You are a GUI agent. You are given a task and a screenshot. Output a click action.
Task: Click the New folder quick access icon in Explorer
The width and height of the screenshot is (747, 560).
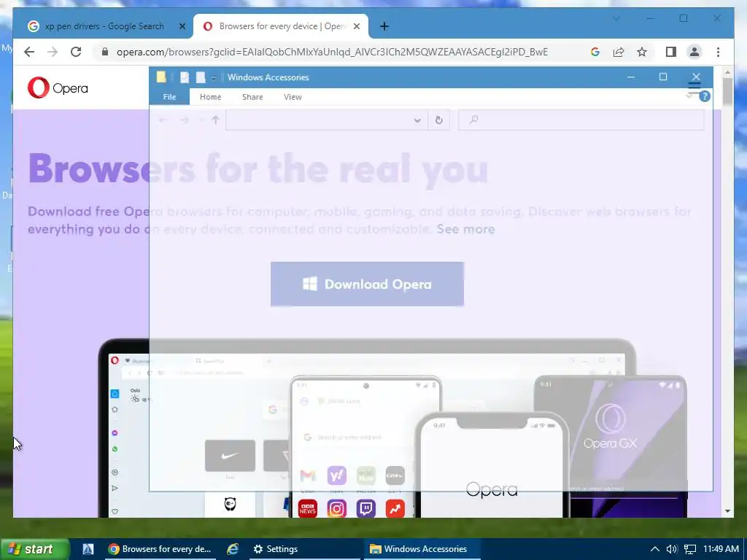(201, 77)
